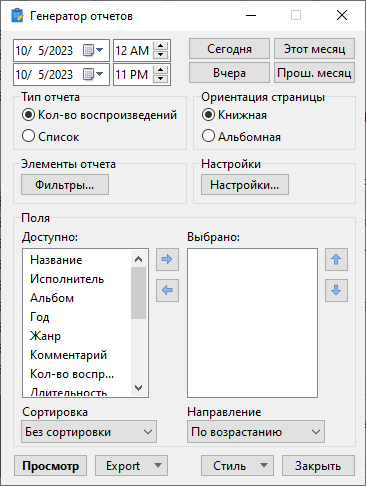Click the 12 AM time field

pyautogui.click(x=133, y=50)
